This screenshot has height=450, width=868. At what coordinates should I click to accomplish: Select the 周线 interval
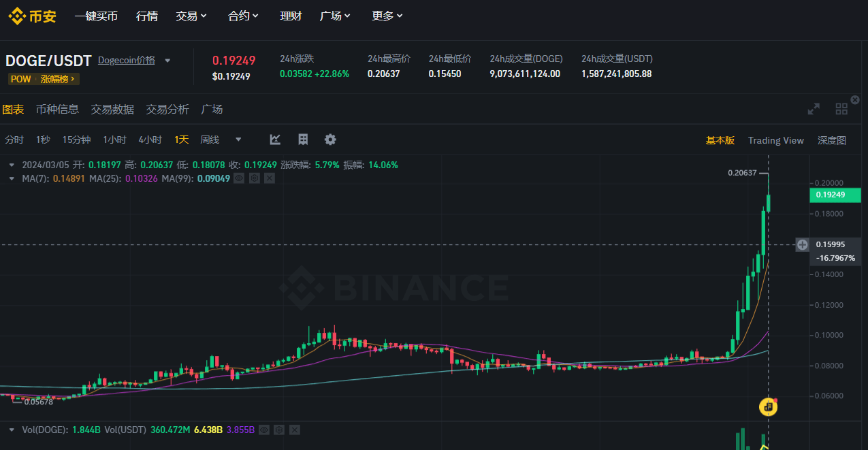(210, 140)
